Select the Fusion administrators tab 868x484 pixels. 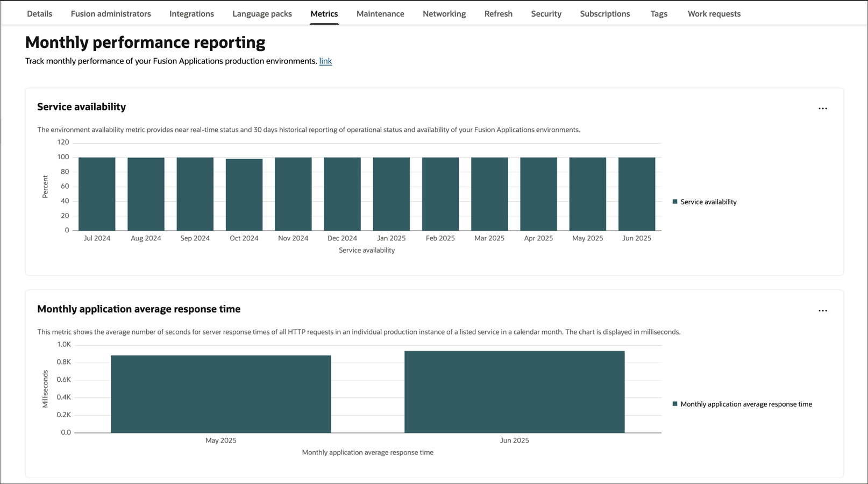pyautogui.click(x=110, y=13)
